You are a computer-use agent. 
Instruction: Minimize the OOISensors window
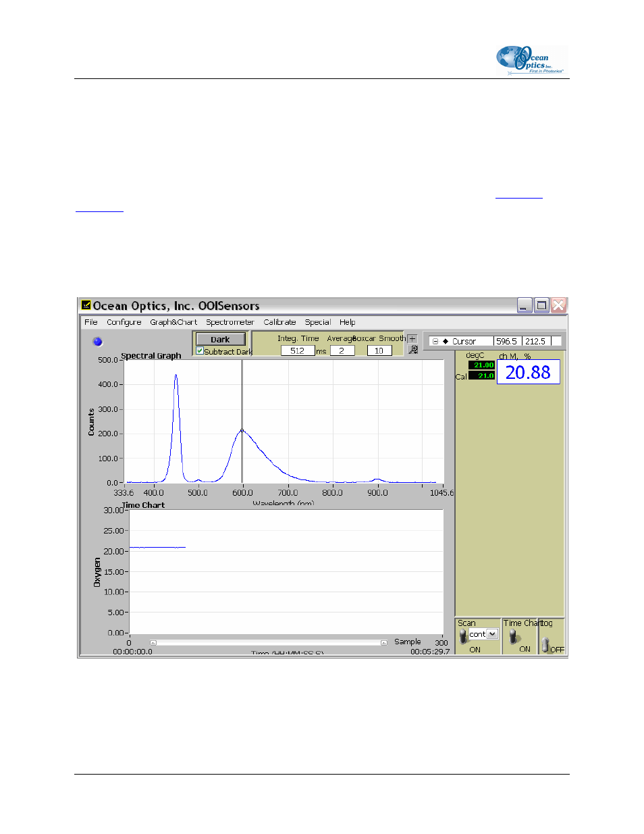[525, 305]
